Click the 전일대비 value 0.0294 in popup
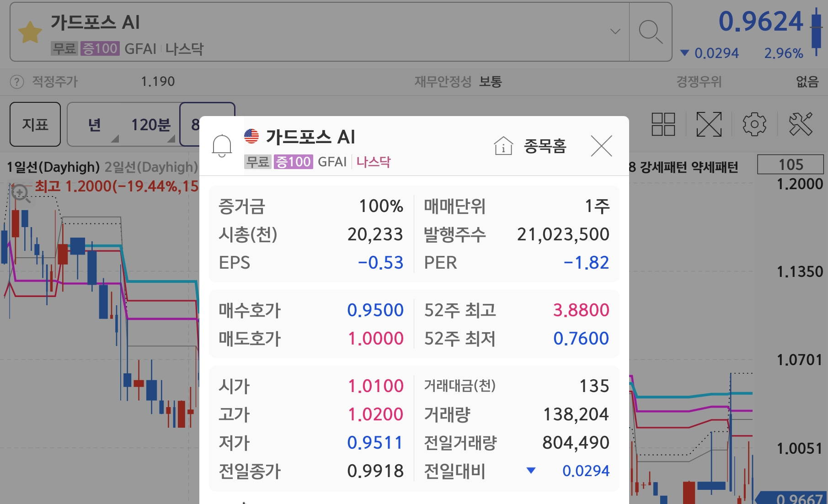The height and width of the screenshot is (504, 828). click(x=586, y=471)
